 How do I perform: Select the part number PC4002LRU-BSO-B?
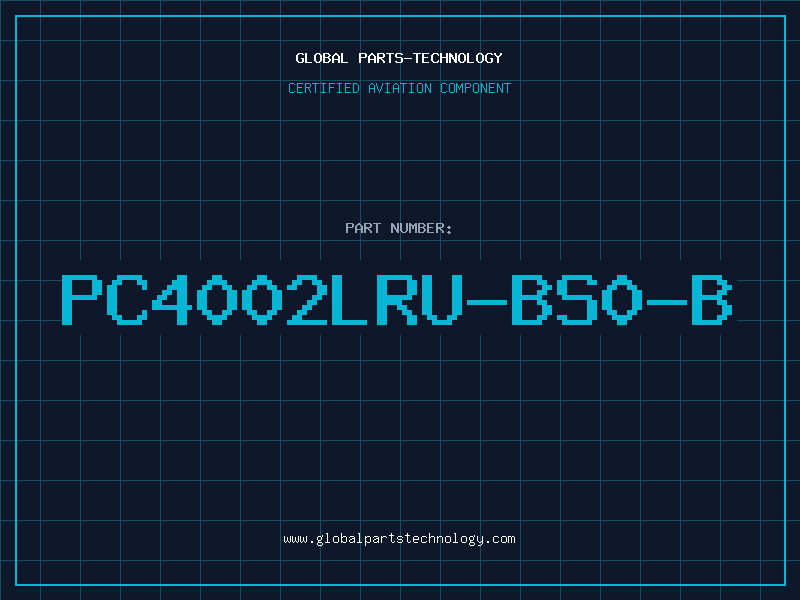click(397, 299)
